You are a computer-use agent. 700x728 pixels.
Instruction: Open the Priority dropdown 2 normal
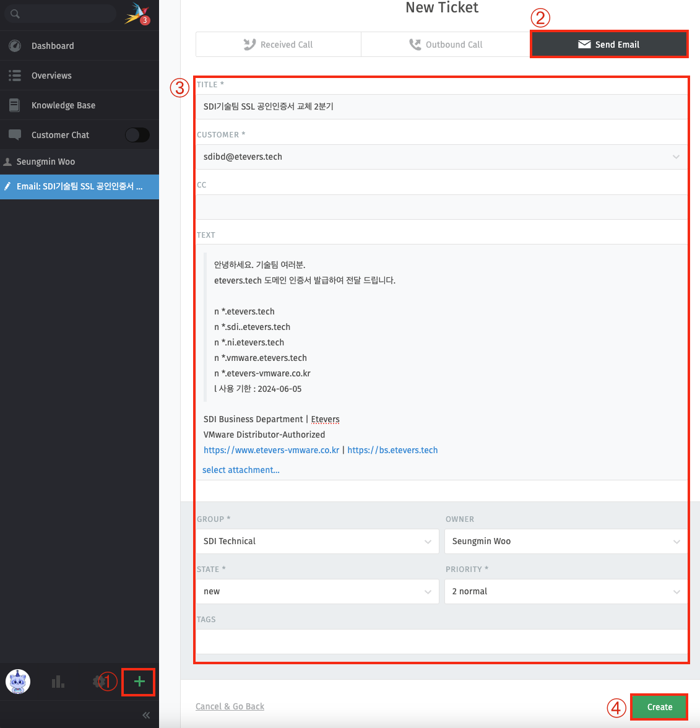[566, 592]
